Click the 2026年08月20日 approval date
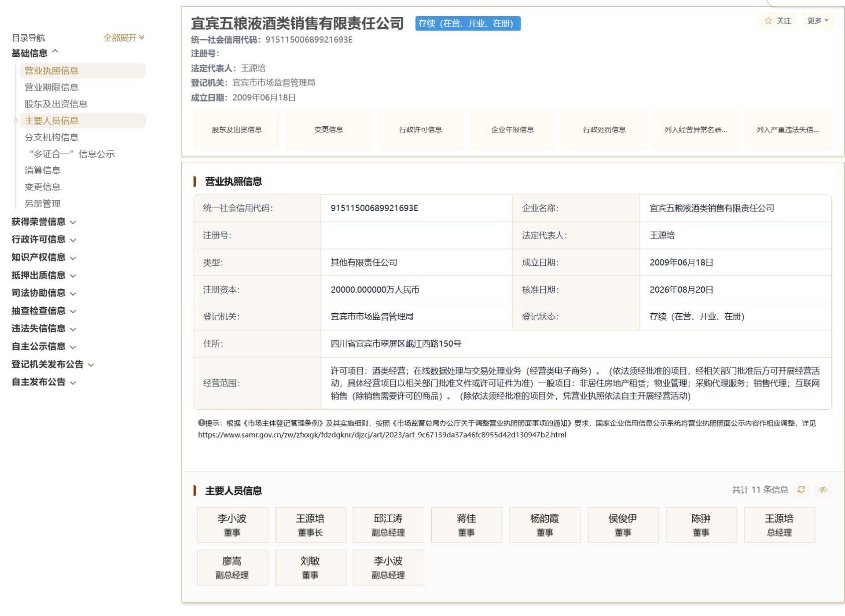 681,290
